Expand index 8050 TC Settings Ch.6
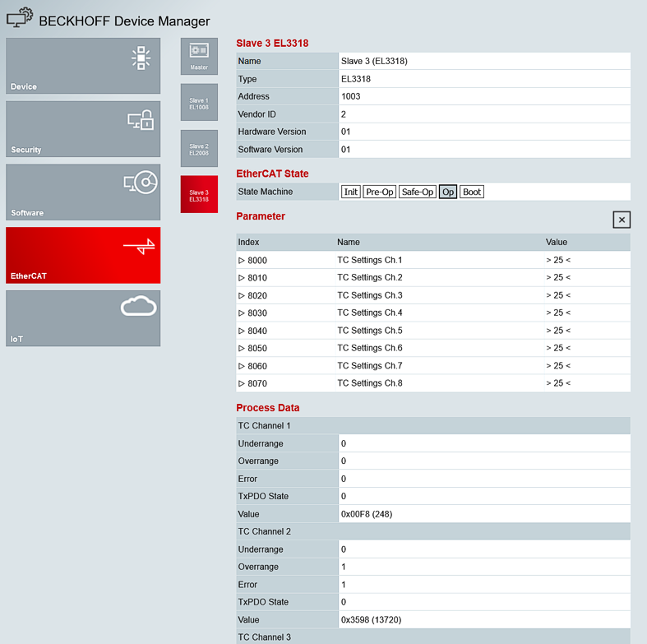Viewport: 647px width, 644px height. pyautogui.click(x=242, y=349)
